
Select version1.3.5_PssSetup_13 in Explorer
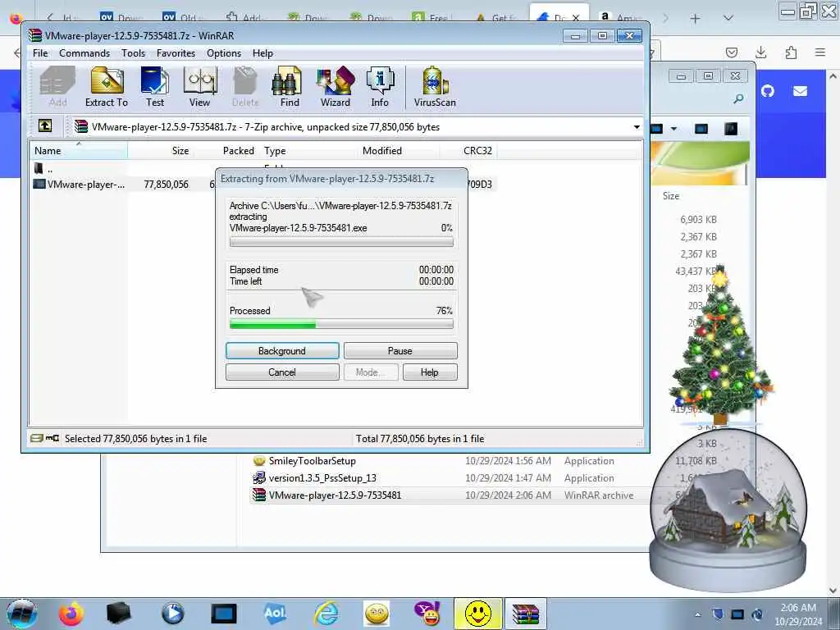point(322,478)
